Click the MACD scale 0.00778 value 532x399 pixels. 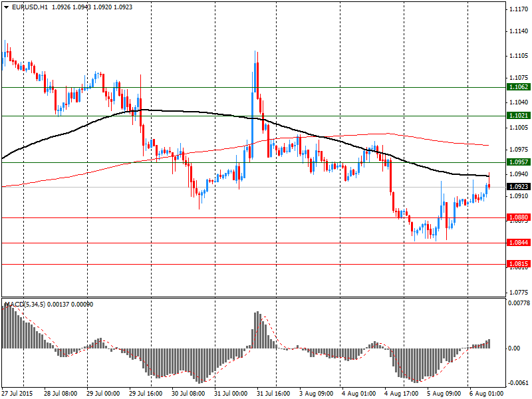point(519,303)
